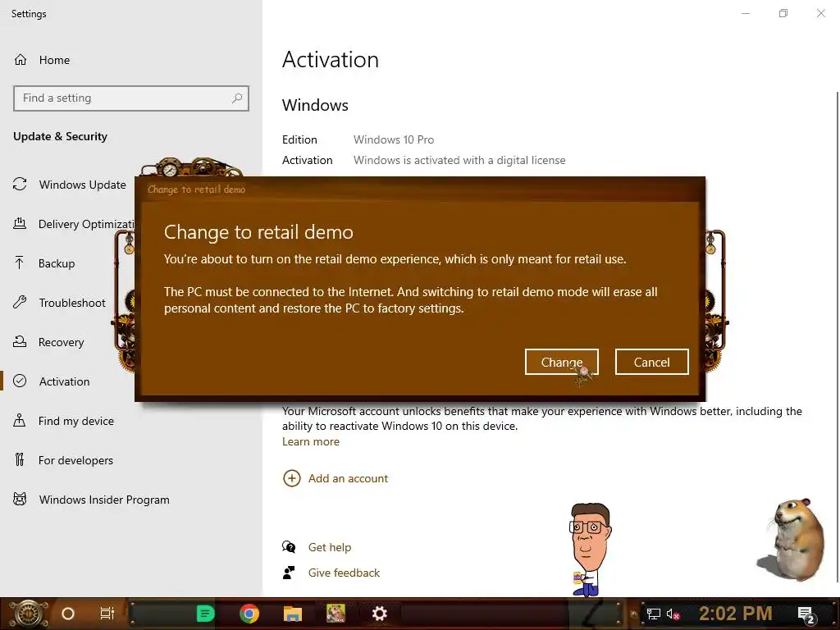Select the Delivery Optimization icon

[20, 223]
